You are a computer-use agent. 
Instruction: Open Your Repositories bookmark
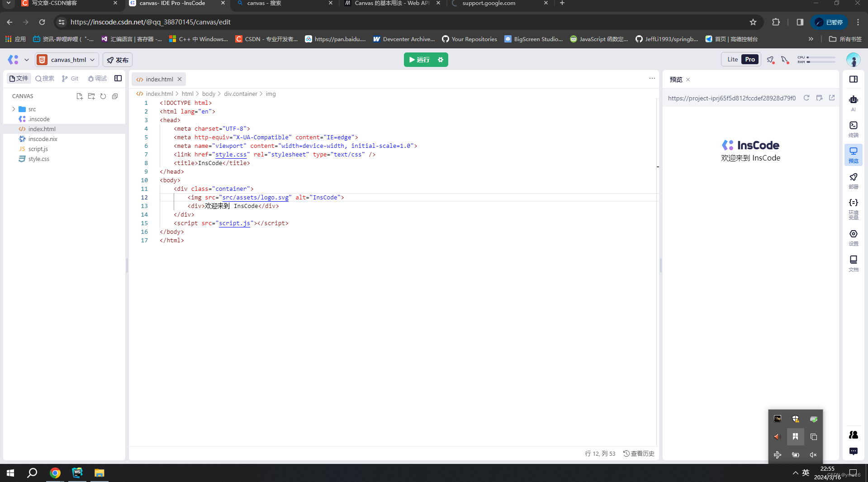(469, 39)
